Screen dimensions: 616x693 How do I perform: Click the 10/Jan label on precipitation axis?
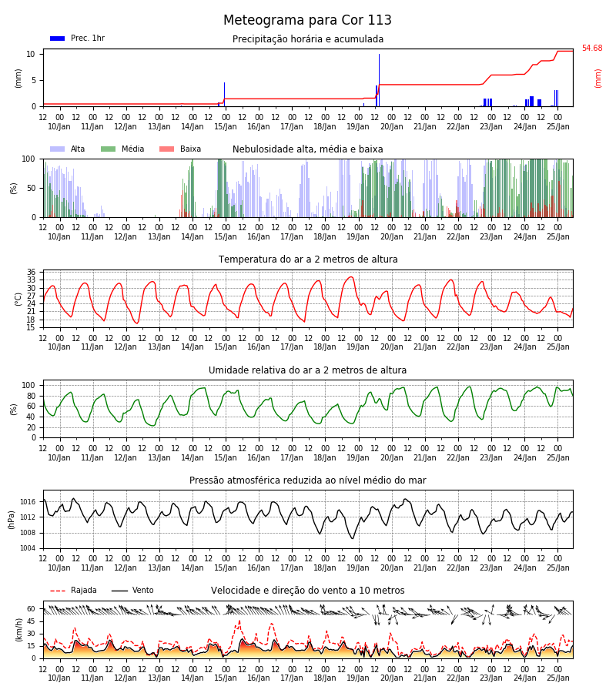point(59,127)
